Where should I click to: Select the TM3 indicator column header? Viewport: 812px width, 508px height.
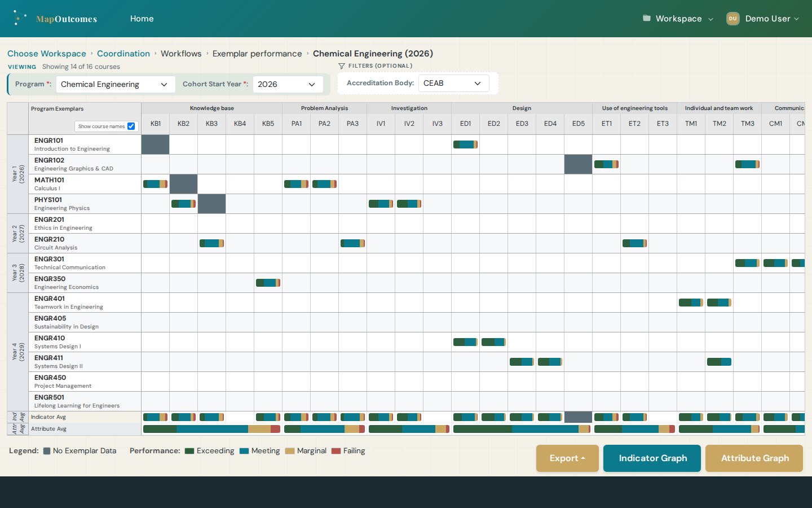pyautogui.click(x=748, y=124)
